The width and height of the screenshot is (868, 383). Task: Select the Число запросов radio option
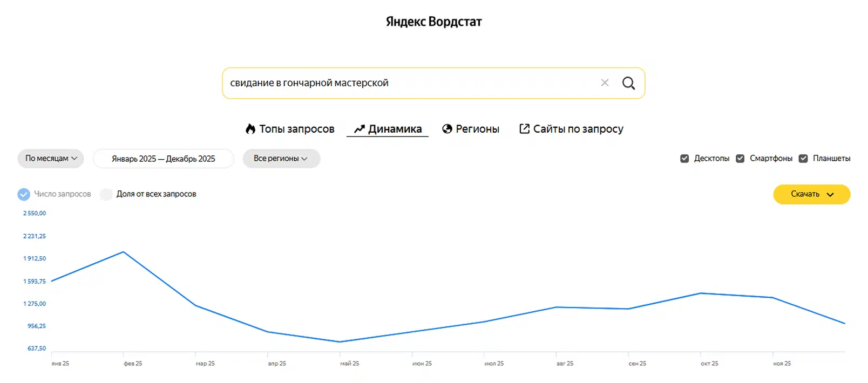pos(24,194)
